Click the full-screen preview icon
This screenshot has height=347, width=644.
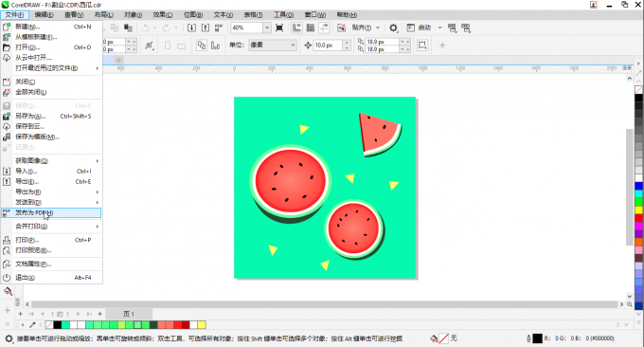pyautogui.click(x=279, y=27)
